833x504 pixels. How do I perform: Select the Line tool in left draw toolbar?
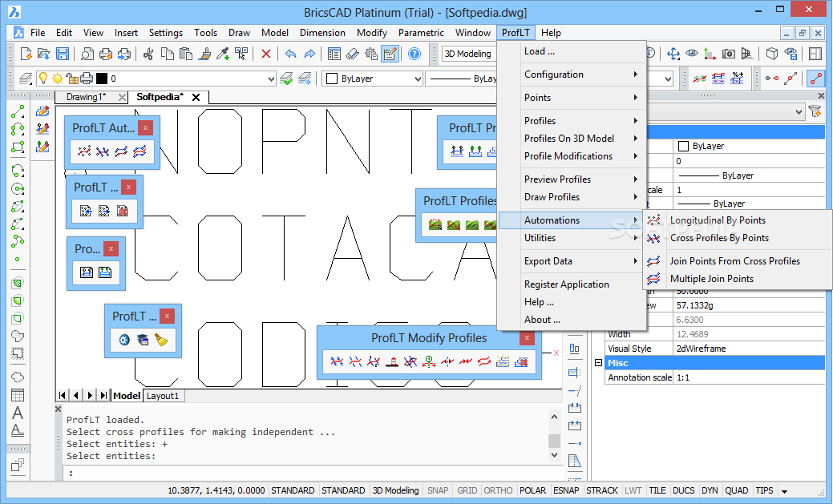pyautogui.click(x=18, y=111)
